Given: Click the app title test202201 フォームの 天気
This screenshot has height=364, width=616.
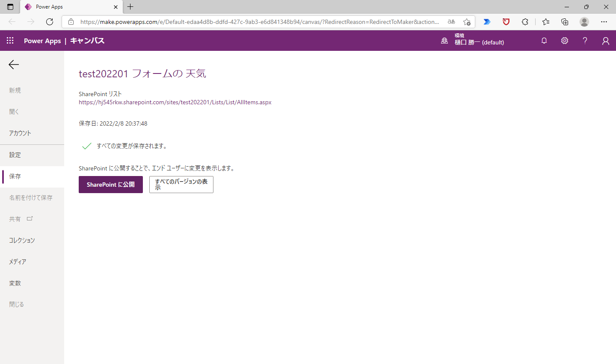Looking at the screenshot, I should [142, 73].
